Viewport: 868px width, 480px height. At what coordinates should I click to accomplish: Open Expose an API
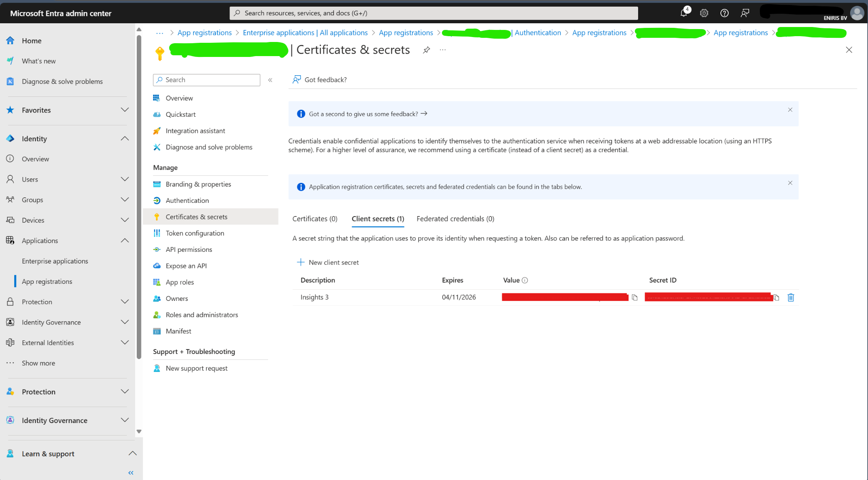click(186, 266)
